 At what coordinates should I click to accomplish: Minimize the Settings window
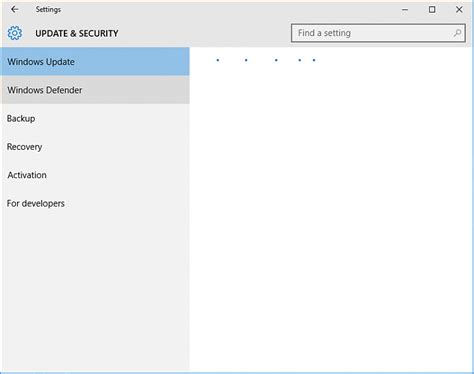coord(405,10)
